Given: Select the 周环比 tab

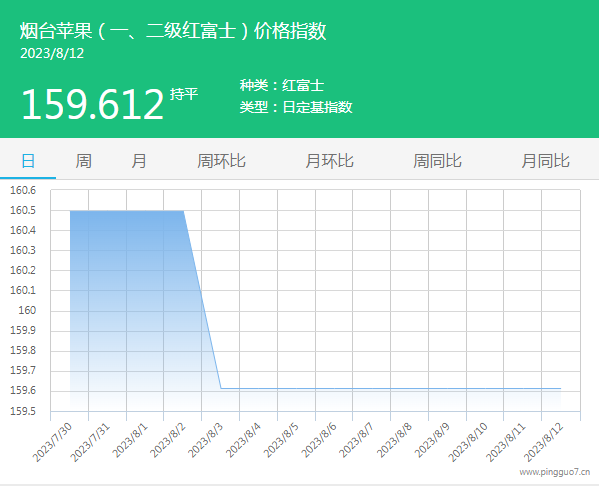Looking at the screenshot, I should [221, 161].
